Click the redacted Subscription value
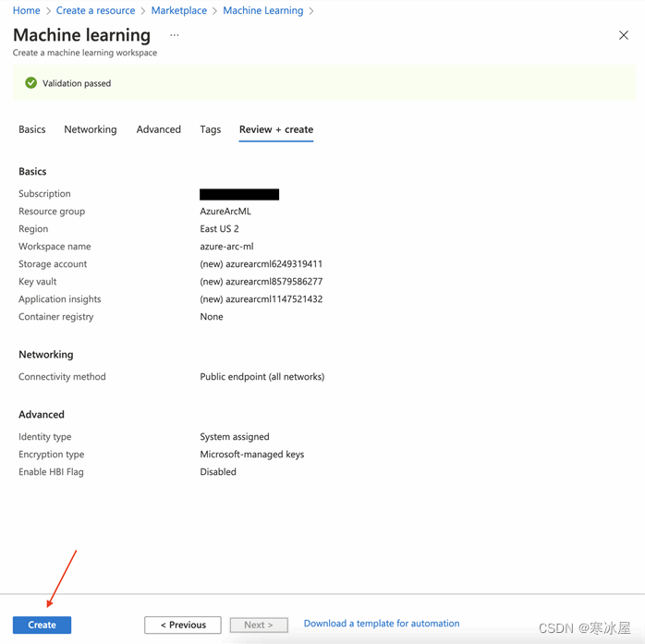 [x=239, y=194]
